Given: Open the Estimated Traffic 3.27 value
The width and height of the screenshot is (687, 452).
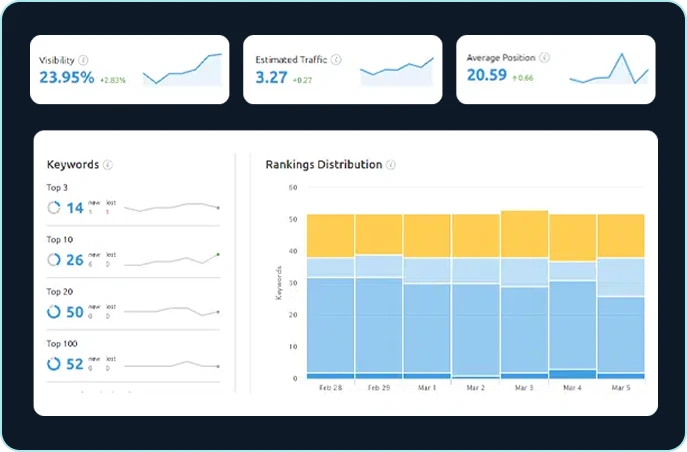Looking at the screenshot, I should pyautogui.click(x=271, y=77).
